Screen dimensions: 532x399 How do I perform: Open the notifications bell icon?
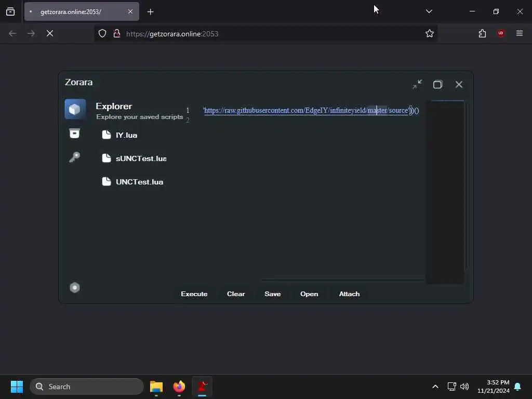point(518,387)
